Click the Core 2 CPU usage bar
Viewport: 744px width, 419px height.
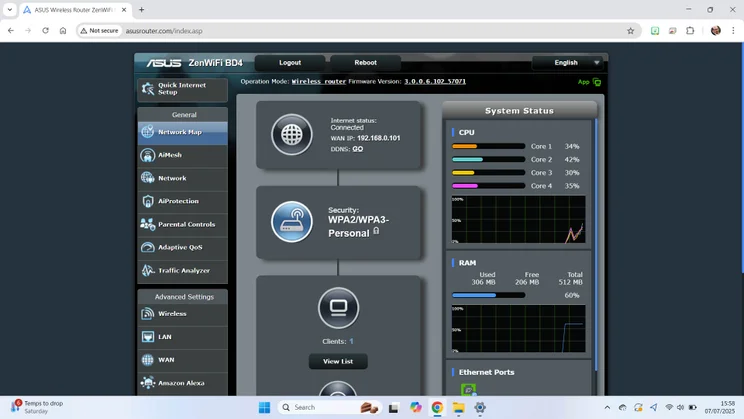click(x=488, y=160)
